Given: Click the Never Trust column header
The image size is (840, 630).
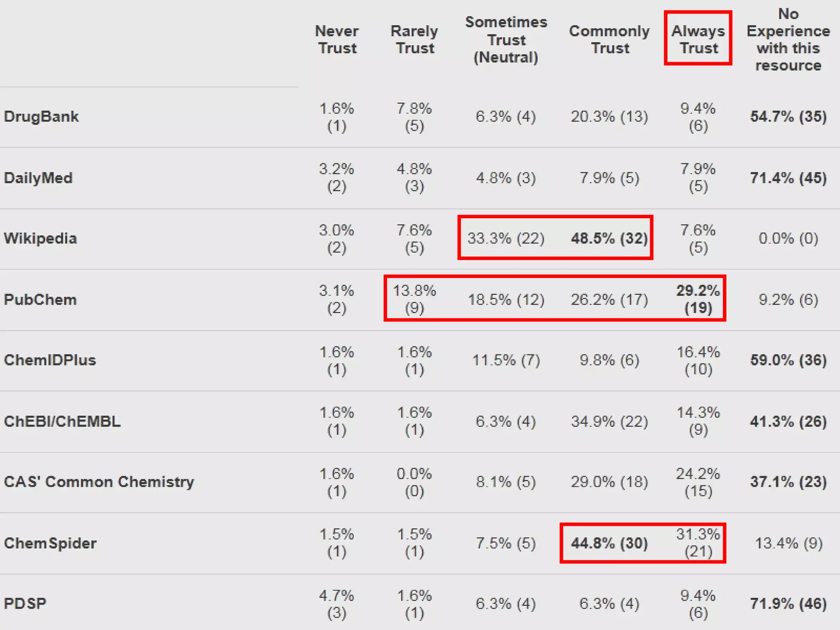Looking at the screenshot, I should tap(337, 39).
